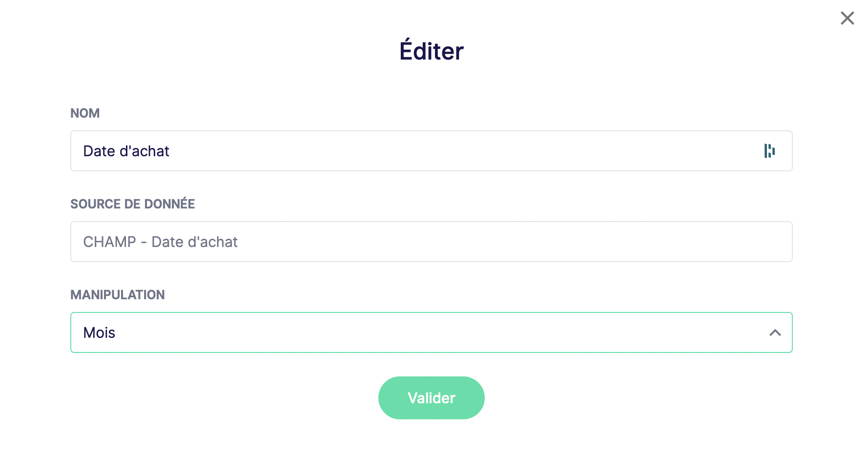This screenshot has width=868, height=454.
Task: Select the "Mois" value in Manipulation
Action: coord(99,332)
